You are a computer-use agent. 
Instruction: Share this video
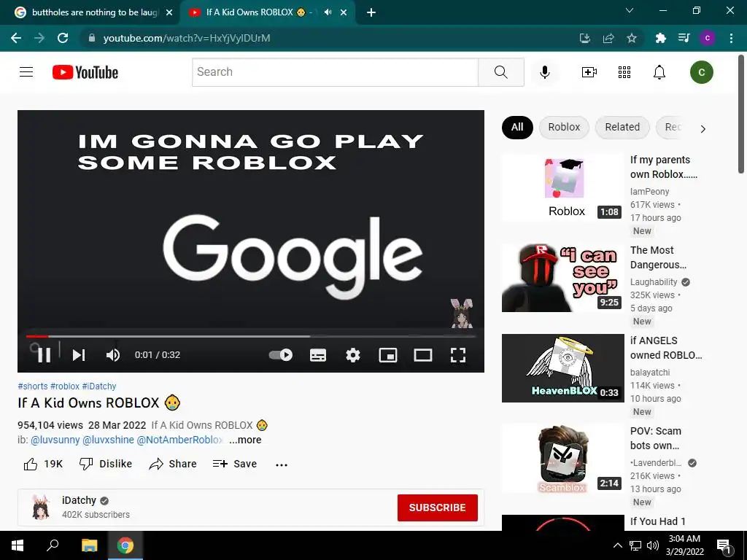(172, 464)
